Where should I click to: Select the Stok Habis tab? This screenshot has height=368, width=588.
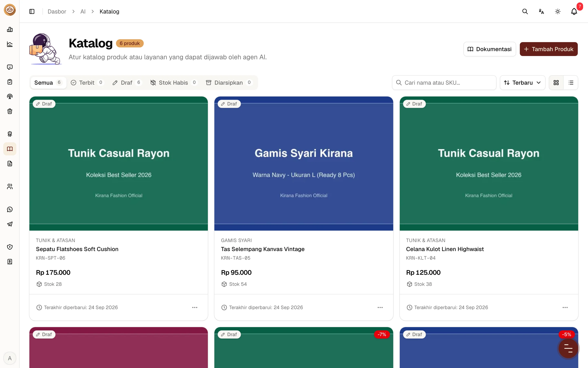click(174, 83)
